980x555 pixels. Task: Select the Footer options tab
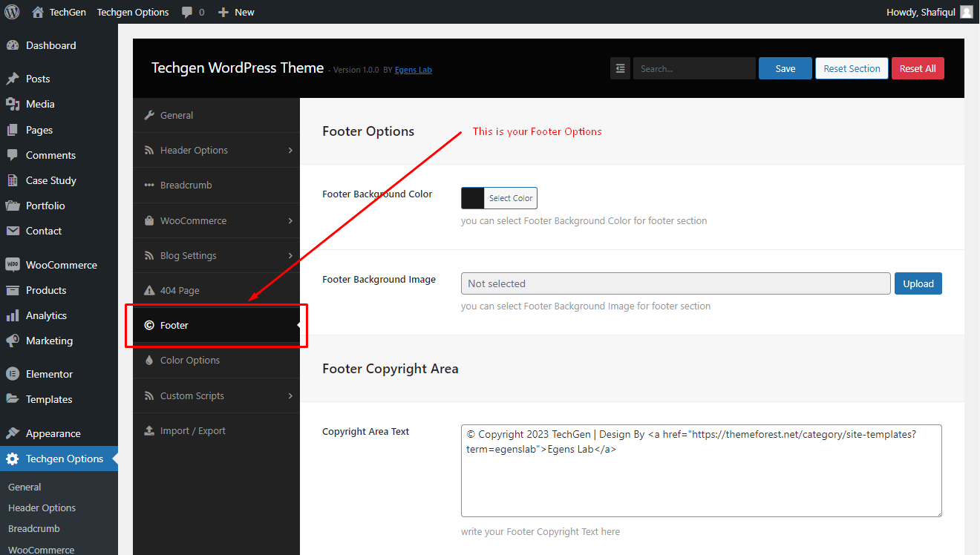click(x=216, y=325)
